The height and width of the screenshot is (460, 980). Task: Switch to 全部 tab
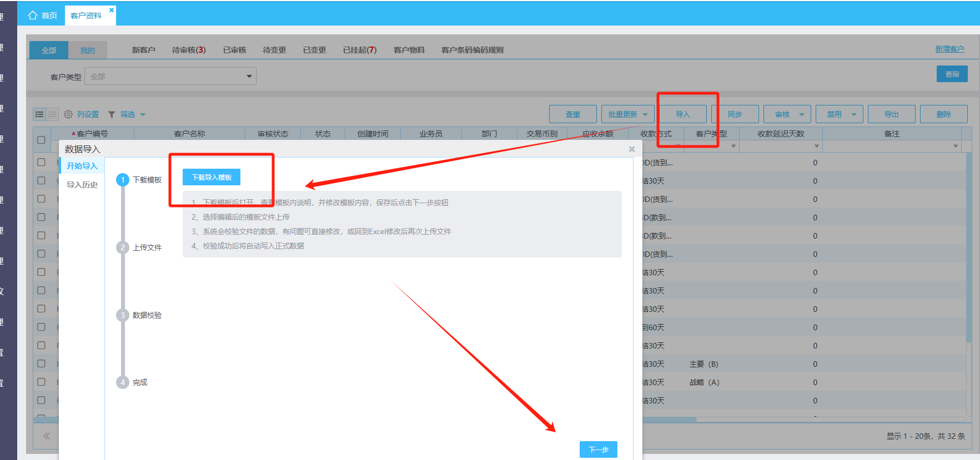(x=49, y=50)
